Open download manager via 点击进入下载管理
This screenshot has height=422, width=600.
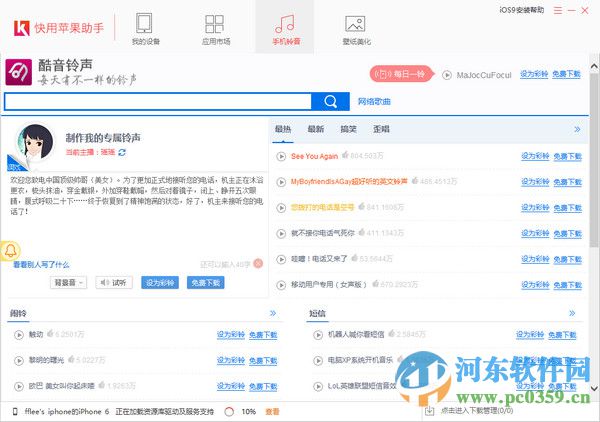click(x=477, y=411)
